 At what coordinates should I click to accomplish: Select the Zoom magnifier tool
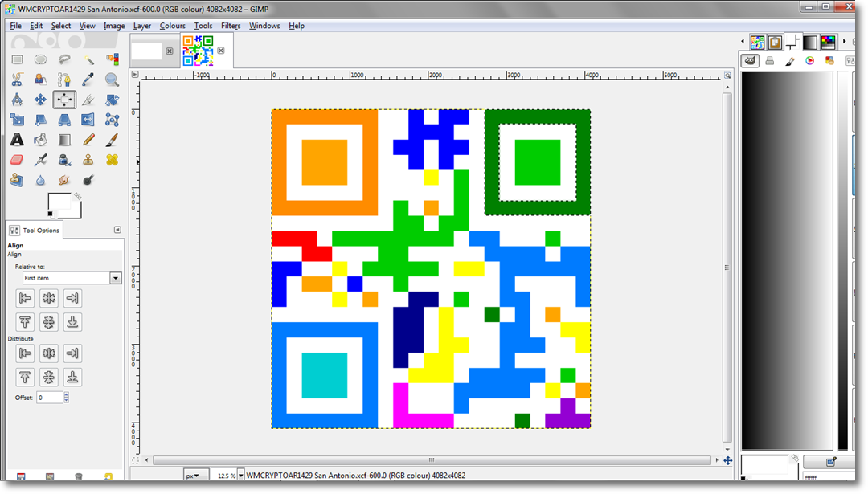click(112, 80)
